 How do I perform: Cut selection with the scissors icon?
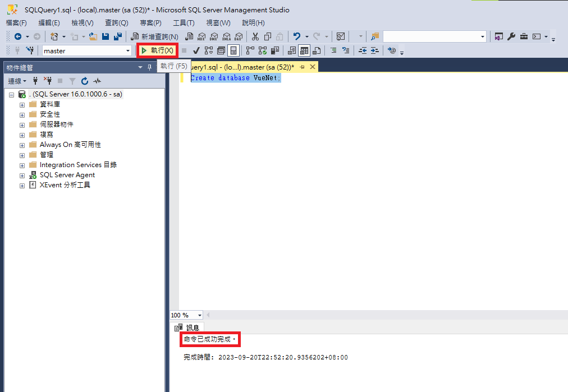click(255, 36)
